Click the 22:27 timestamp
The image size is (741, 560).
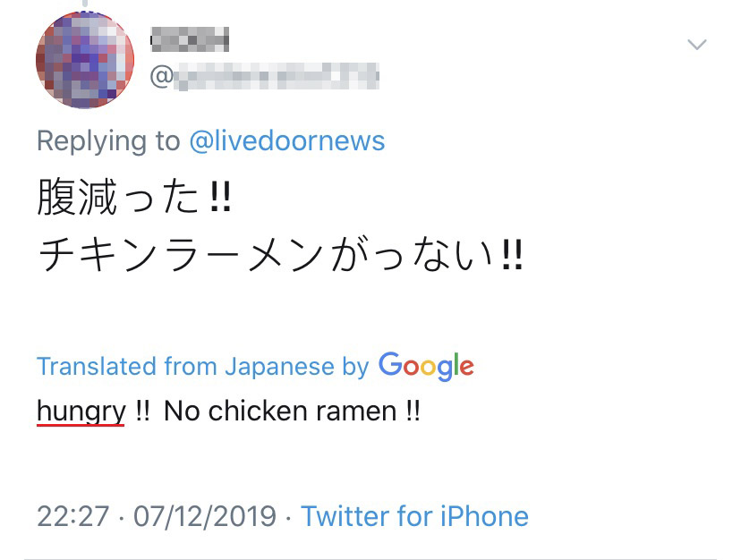click(72, 516)
